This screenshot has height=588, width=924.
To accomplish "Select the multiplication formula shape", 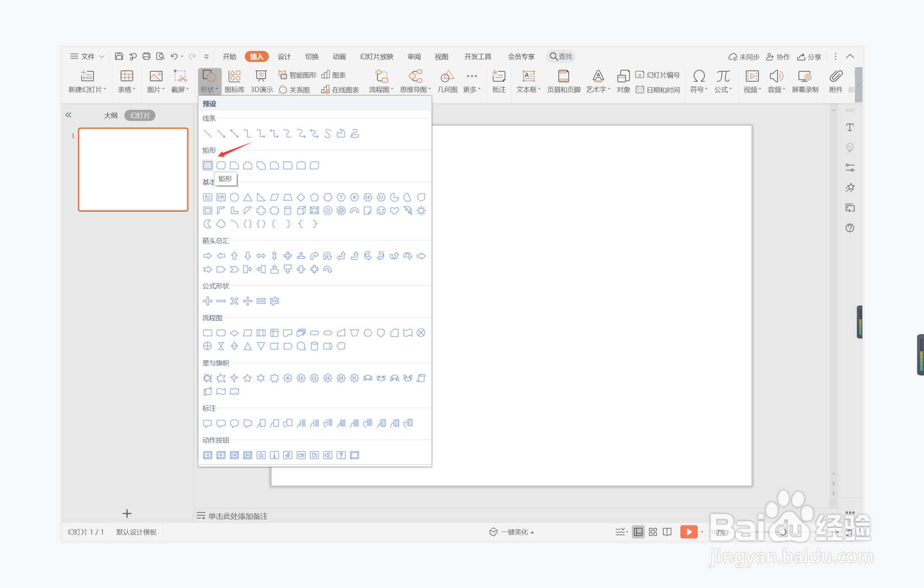I will pos(234,301).
